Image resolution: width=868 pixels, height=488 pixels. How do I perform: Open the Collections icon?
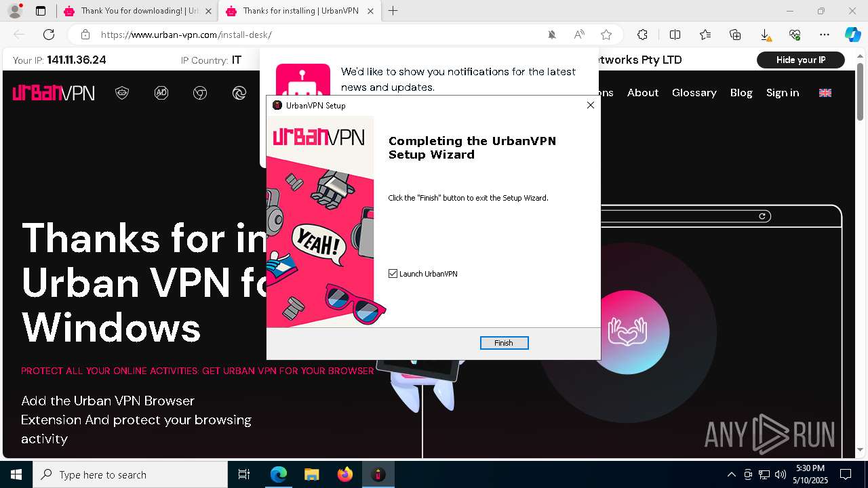pos(735,35)
